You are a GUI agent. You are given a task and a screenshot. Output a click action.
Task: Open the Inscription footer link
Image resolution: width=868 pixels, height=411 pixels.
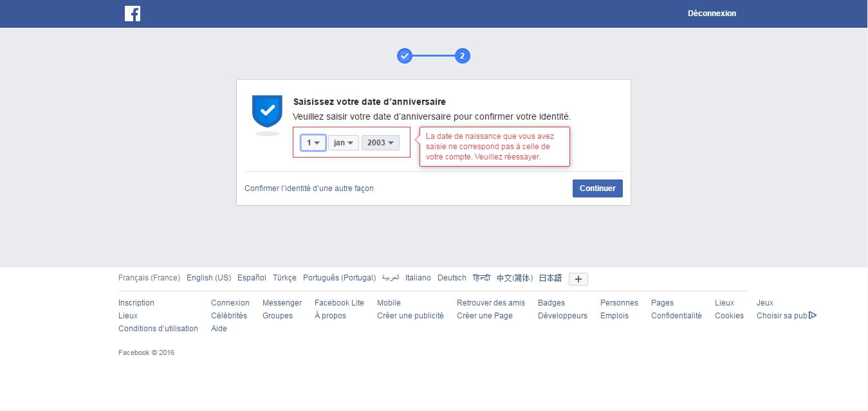[136, 303]
